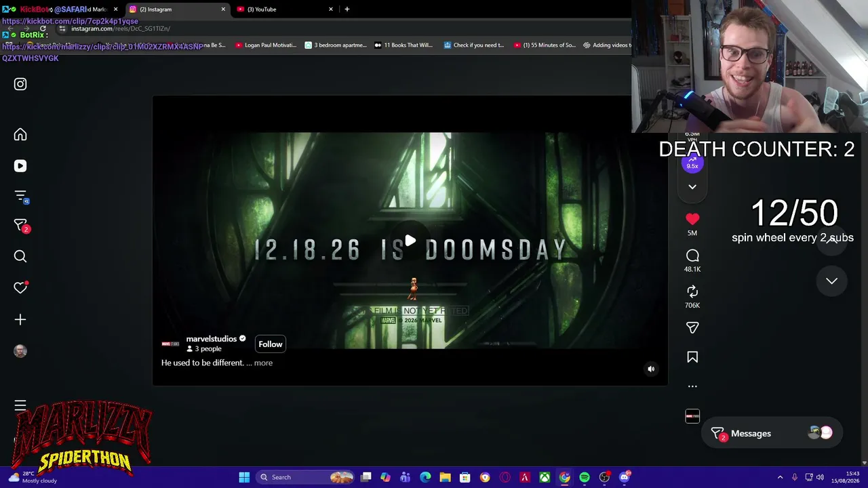Open the Xbox app from the taskbar
This screenshot has height=488, width=868.
(x=545, y=477)
